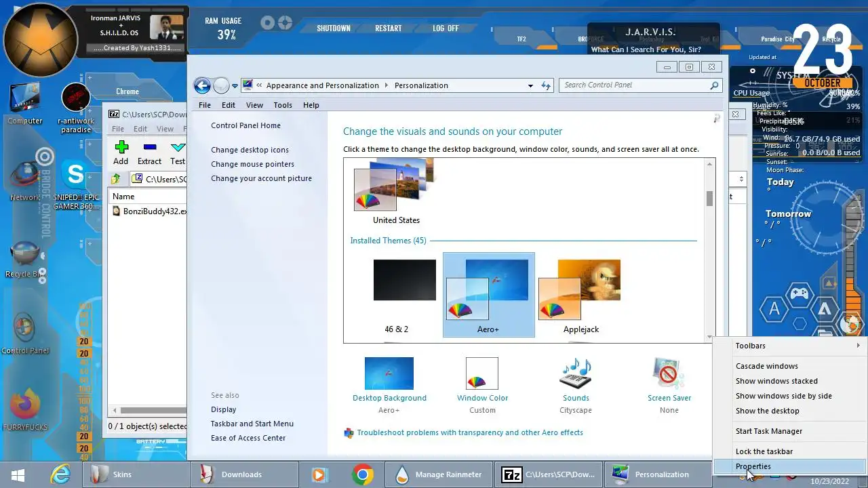Open Desktop Background settings
The image size is (868, 488).
389,385
